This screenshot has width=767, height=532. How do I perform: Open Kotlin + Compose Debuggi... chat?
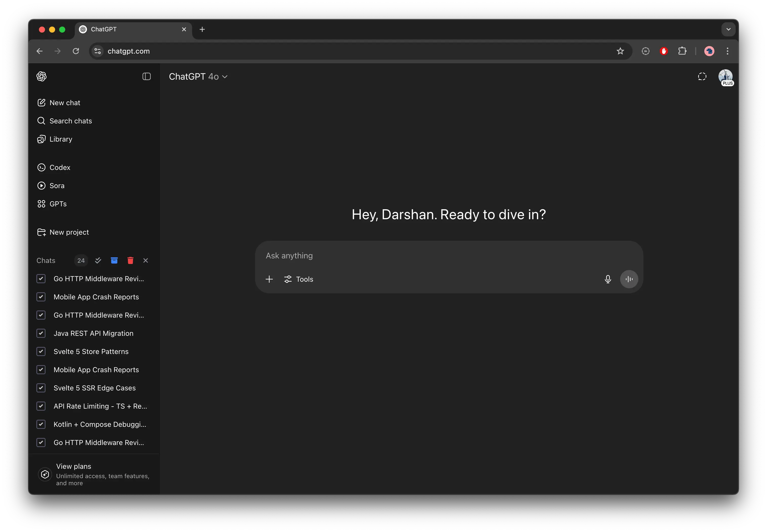100,424
